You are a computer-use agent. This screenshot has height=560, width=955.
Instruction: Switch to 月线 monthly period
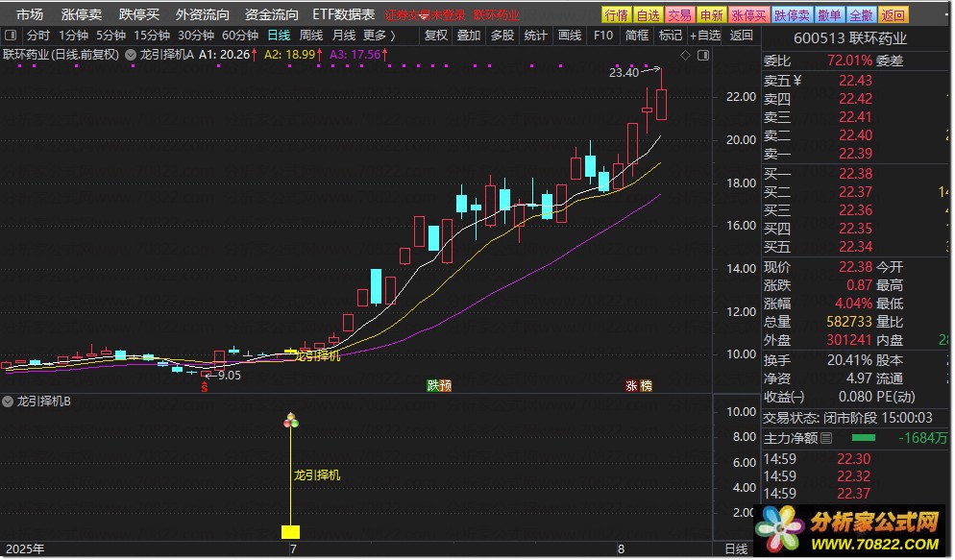(x=344, y=36)
